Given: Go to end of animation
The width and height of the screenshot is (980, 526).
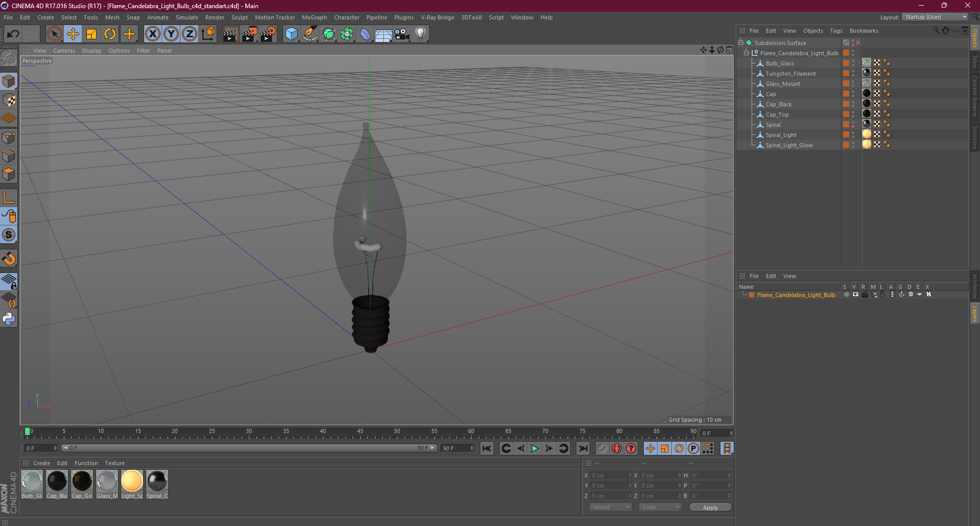Looking at the screenshot, I should tap(582, 448).
